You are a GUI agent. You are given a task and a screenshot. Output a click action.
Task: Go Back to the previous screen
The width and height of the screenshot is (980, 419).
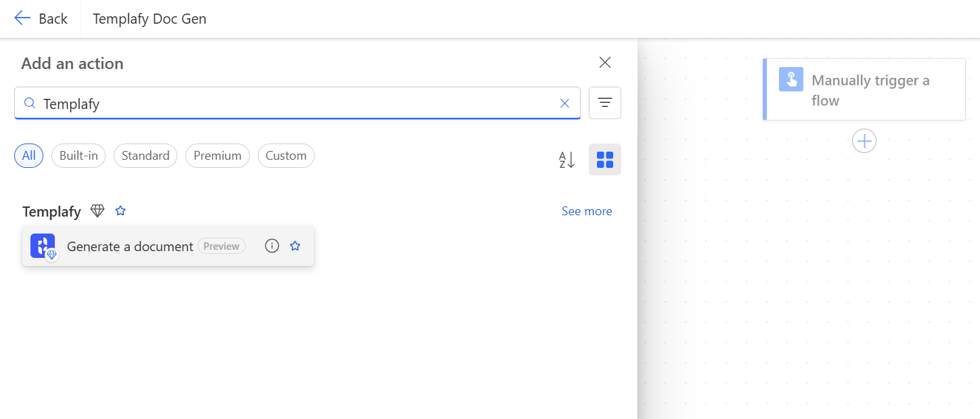(x=41, y=18)
